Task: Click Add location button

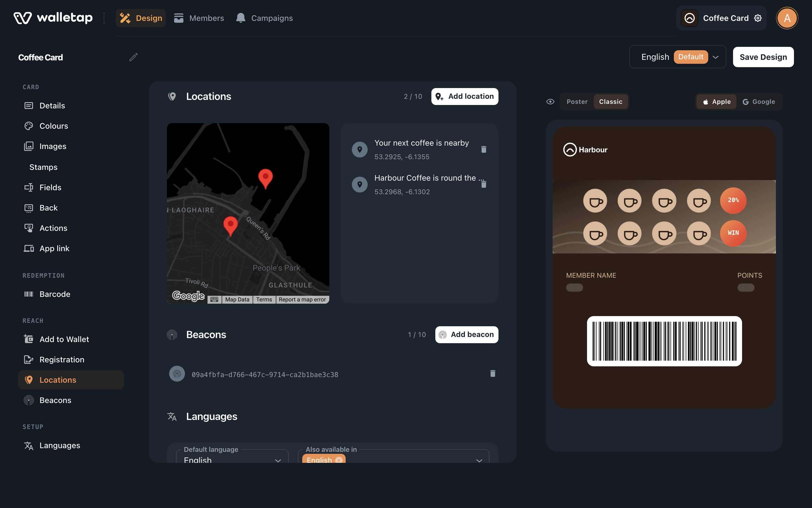Action: coord(465,97)
